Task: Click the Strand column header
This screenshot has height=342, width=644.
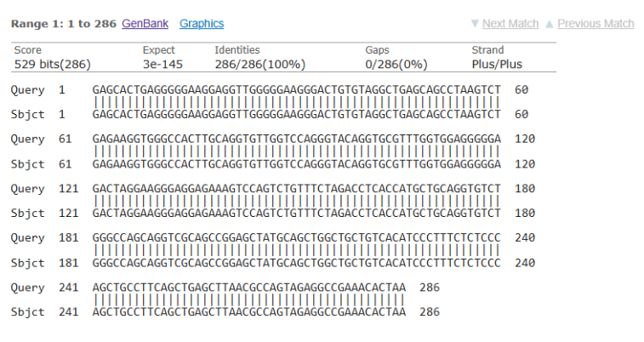Action: tap(487, 50)
